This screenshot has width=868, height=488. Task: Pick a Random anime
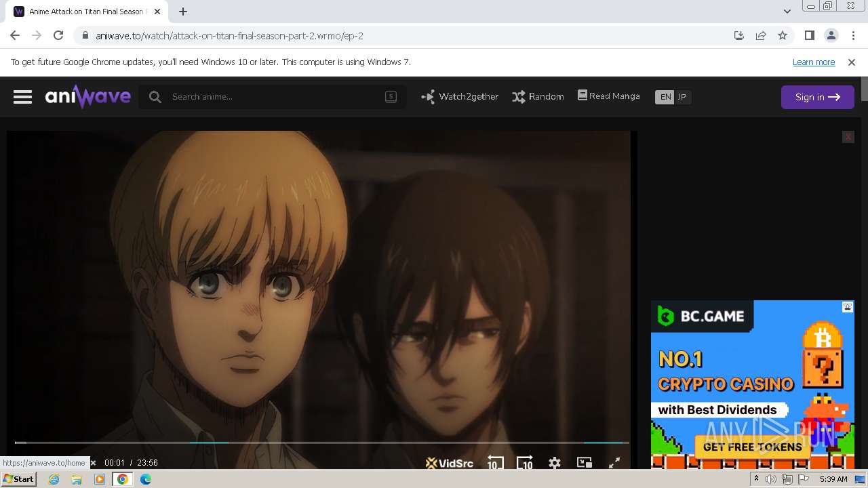(538, 97)
